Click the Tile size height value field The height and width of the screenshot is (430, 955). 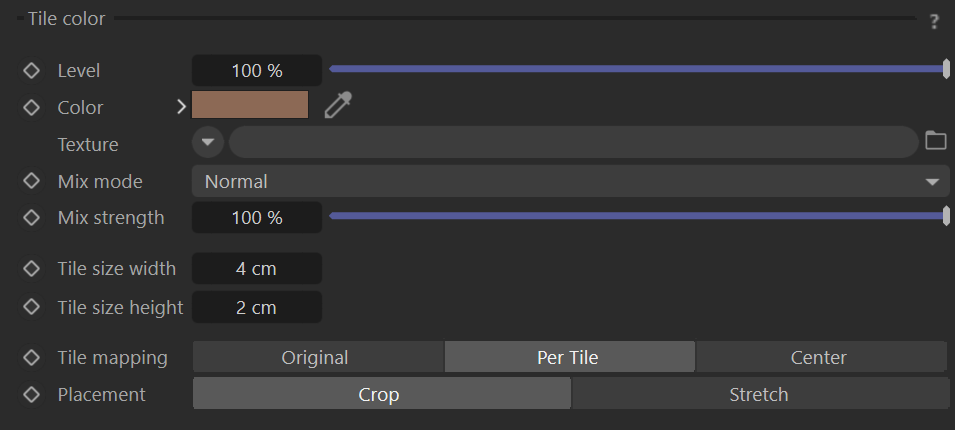tap(256, 308)
